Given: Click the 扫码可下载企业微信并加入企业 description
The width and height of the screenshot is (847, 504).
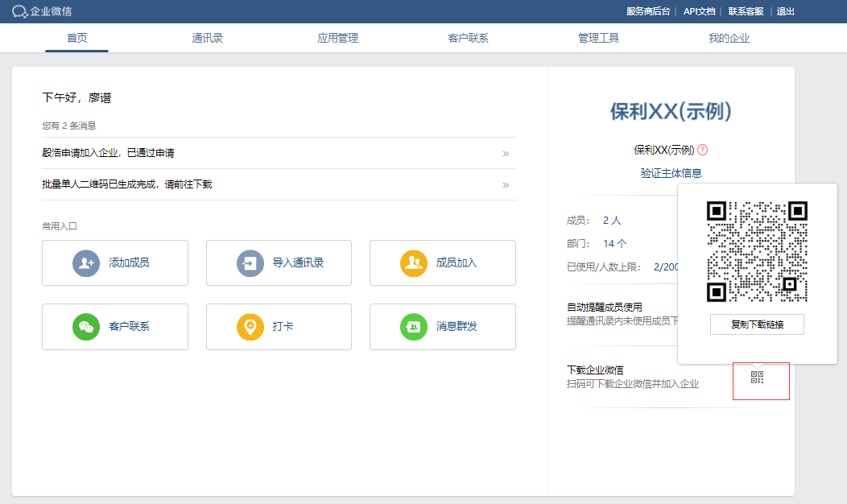Looking at the screenshot, I should pyautogui.click(x=633, y=384).
